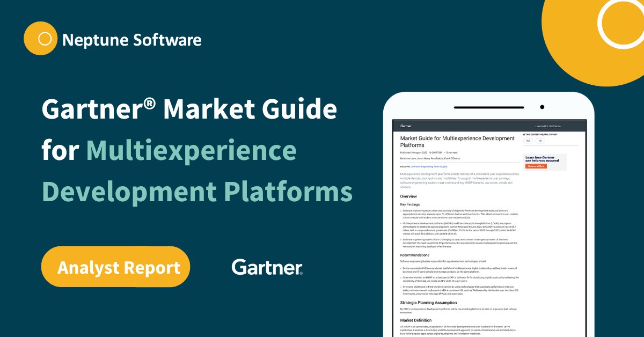Click the 'Key Findings' heading
The height and width of the screenshot is (337, 644).
pos(411,204)
